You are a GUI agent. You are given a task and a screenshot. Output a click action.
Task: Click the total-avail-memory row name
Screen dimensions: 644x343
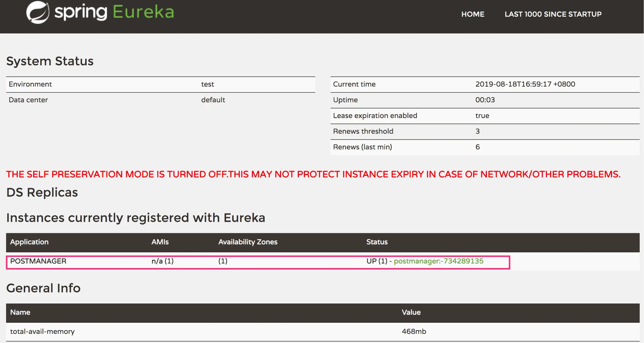pos(42,331)
